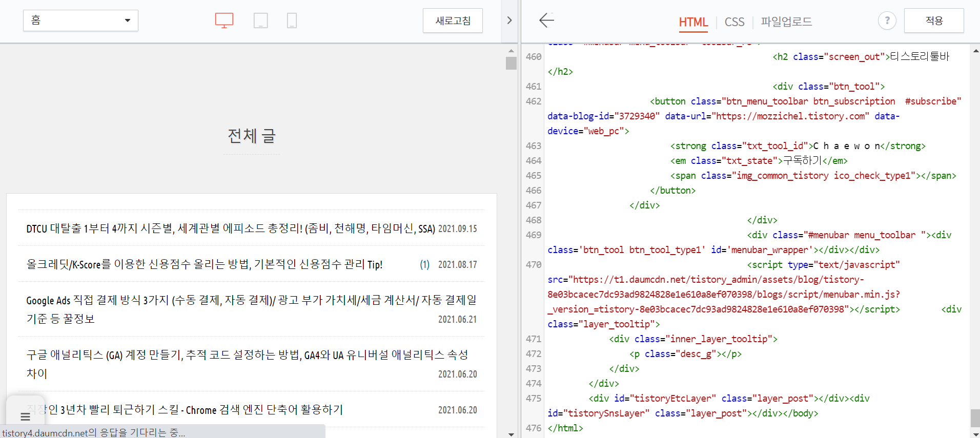Click line number 470 in editor

534,265
